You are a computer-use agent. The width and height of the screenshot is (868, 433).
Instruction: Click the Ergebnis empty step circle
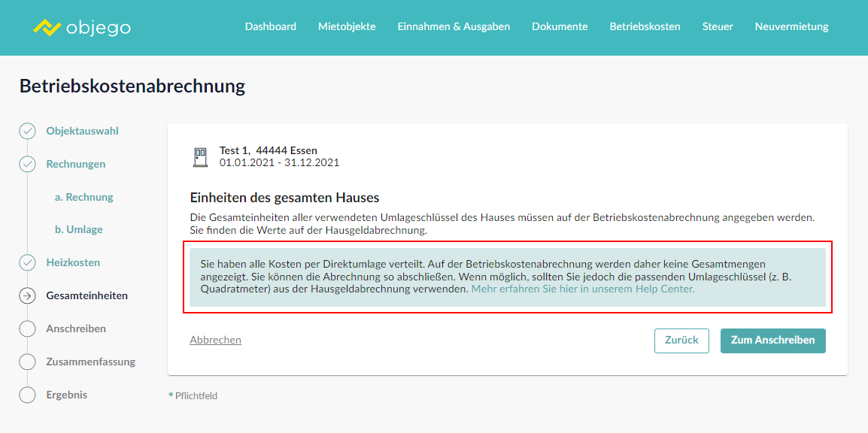[27, 395]
